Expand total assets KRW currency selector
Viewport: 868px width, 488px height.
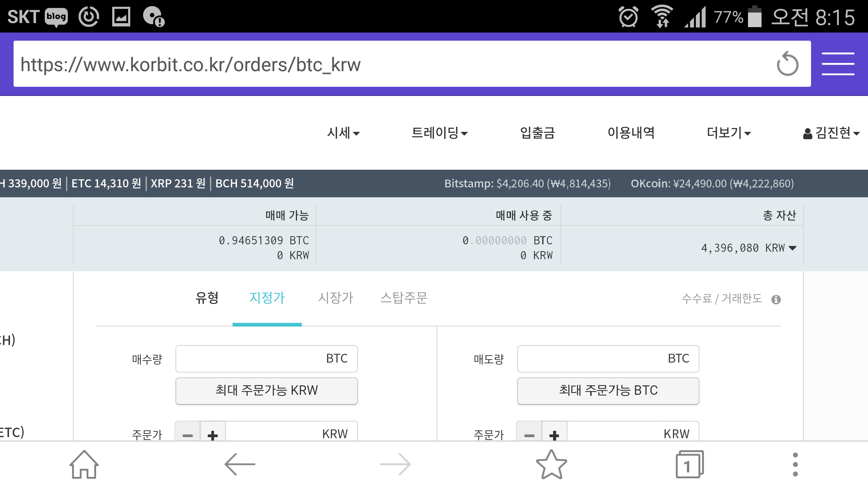[793, 248]
